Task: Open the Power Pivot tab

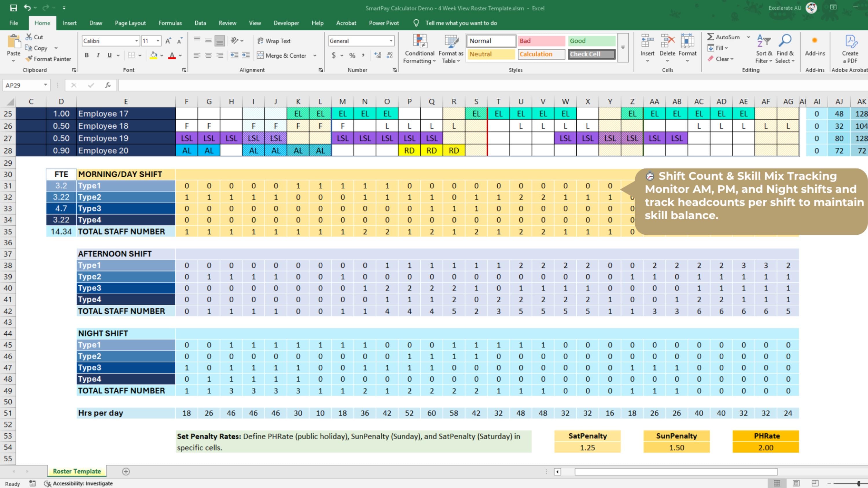Action: click(384, 23)
